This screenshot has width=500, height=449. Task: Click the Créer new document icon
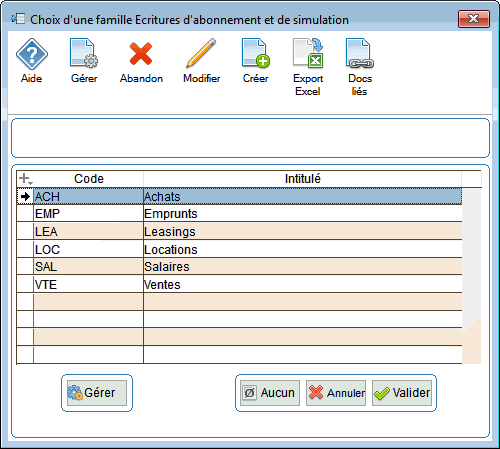pyautogui.click(x=256, y=54)
